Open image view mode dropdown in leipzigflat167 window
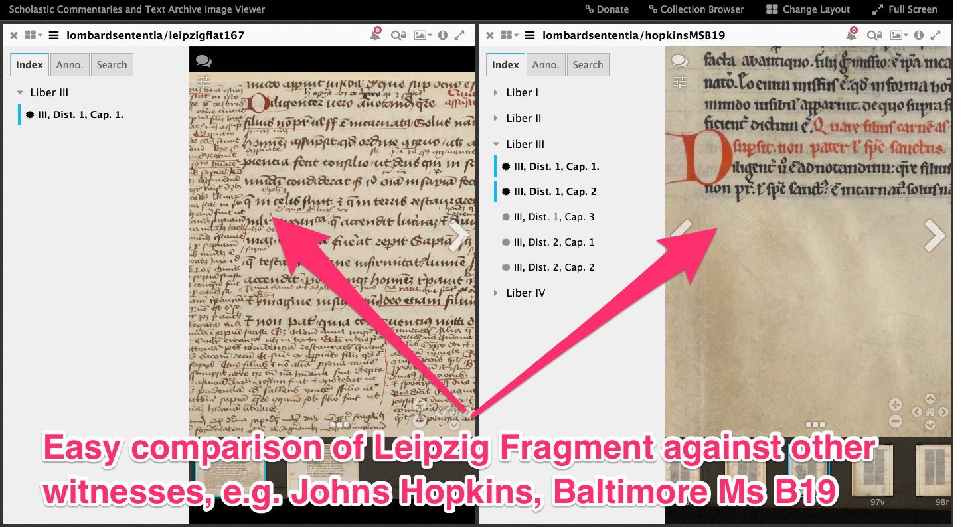This screenshot has width=980, height=527. tap(422, 35)
